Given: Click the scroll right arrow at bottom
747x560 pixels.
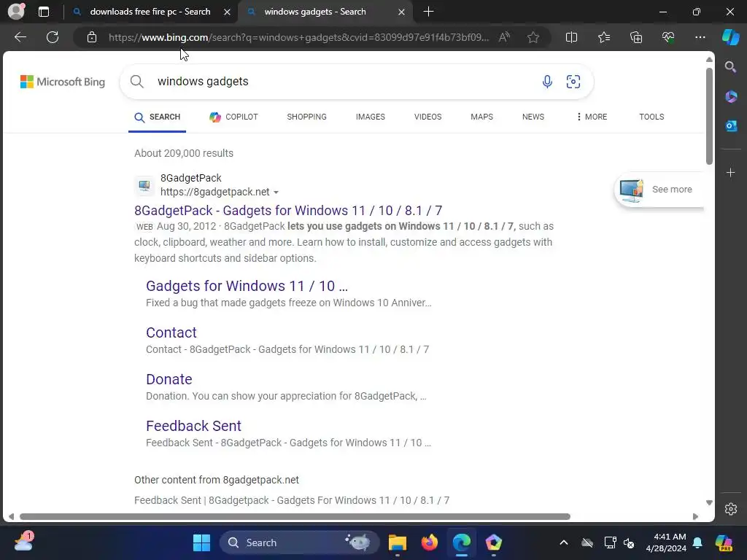Looking at the screenshot, I should 695,517.
